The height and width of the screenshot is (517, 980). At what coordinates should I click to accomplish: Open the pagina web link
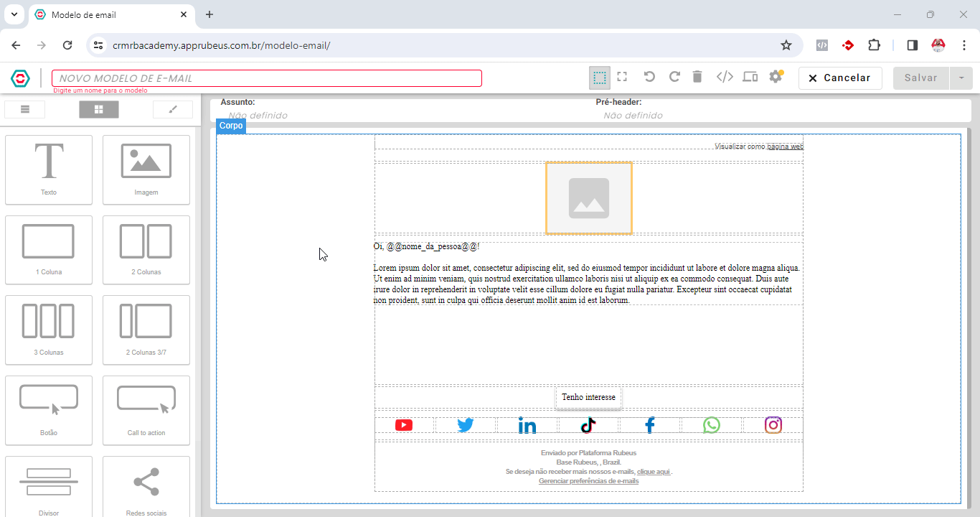coord(785,146)
